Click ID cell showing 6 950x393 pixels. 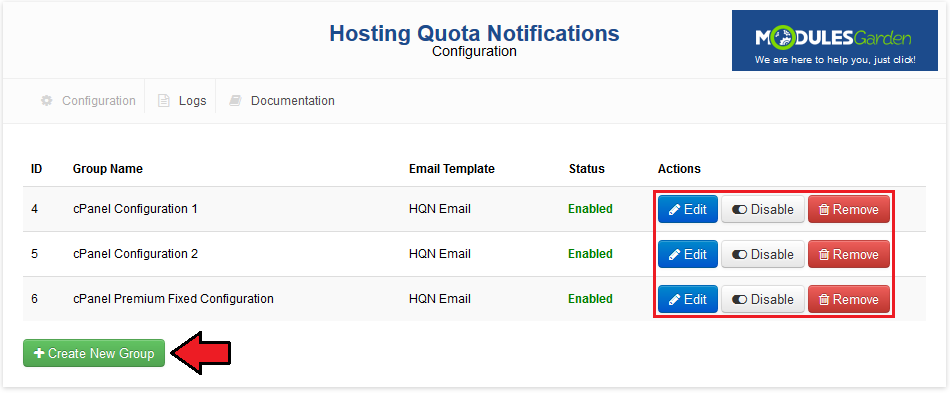(35, 299)
